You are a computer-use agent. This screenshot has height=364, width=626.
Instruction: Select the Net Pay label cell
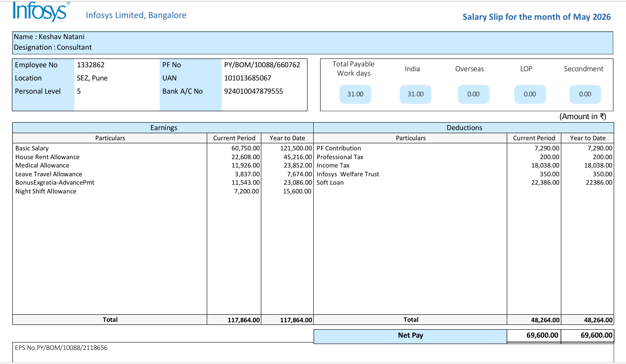[x=410, y=335]
